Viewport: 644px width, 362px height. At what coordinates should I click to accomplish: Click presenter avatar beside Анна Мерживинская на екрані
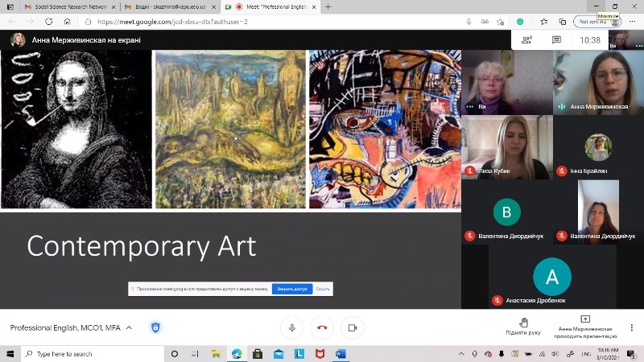[x=18, y=39]
